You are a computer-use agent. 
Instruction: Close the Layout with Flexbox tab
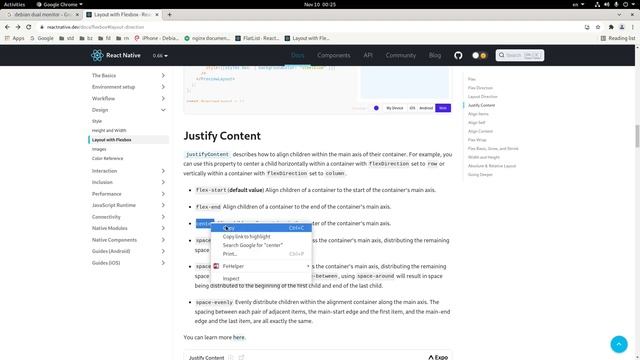[157, 14]
